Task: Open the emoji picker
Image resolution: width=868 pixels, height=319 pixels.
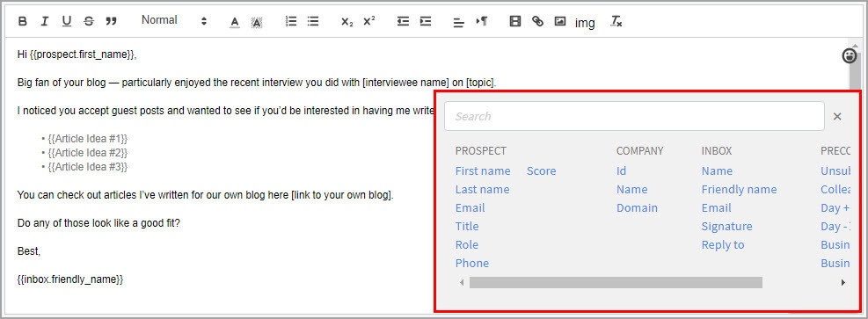Action: pos(850,55)
